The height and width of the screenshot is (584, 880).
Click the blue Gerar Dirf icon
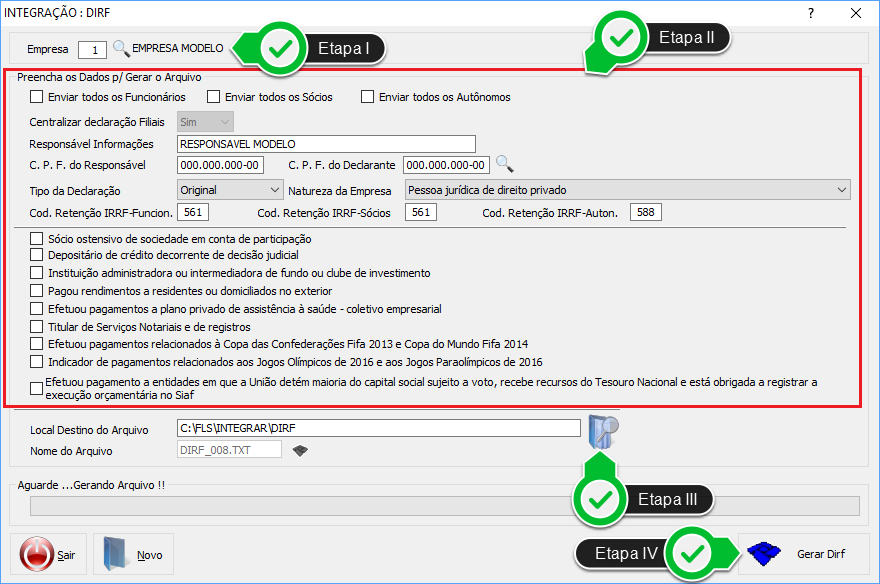765,553
